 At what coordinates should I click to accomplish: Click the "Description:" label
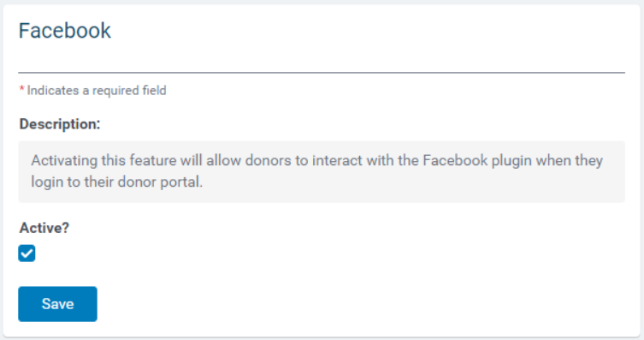[x=60, y=123]
